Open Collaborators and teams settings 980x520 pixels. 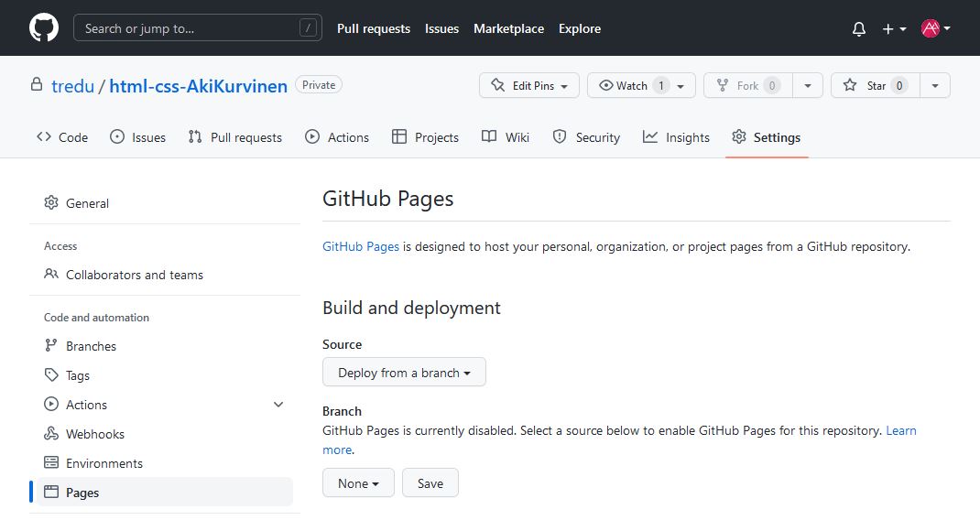[x=165, y=275]
